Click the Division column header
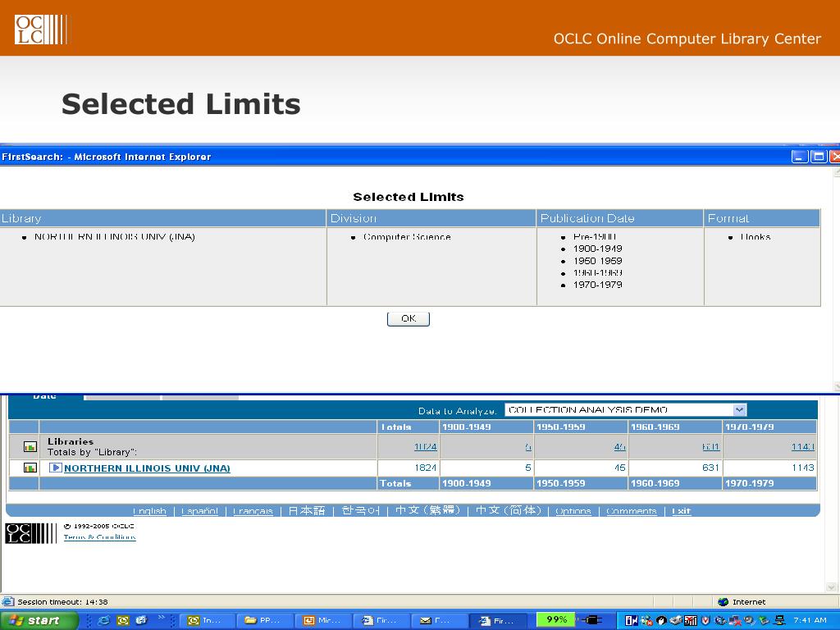 pyautogui.click(x=431, y=218)
